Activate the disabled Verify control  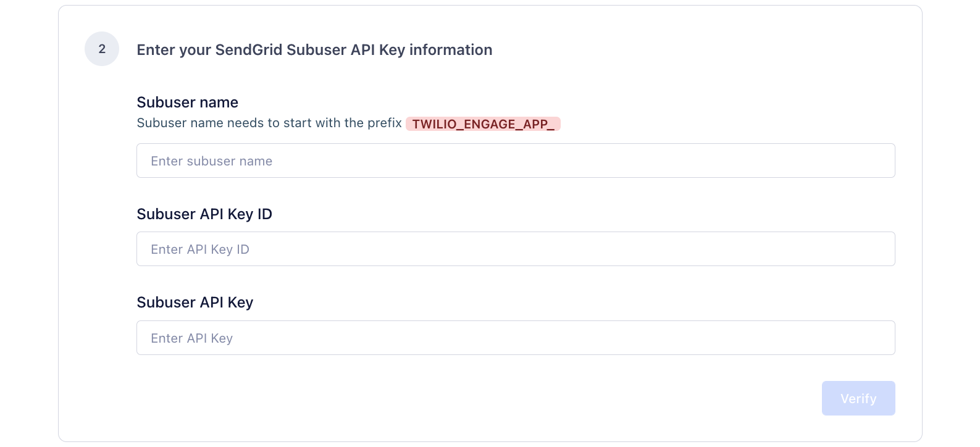coord(858,398)
